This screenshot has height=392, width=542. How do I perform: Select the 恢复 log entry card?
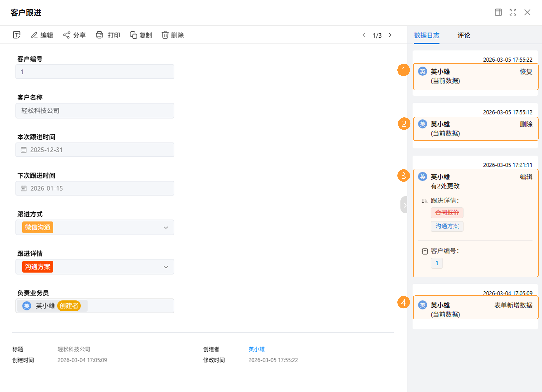(x=475, y=76)
